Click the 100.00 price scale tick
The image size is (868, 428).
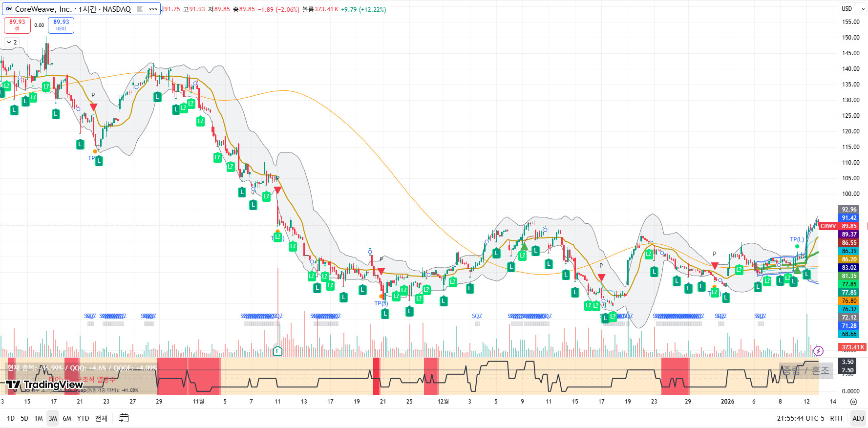click(x=850, y=194)
